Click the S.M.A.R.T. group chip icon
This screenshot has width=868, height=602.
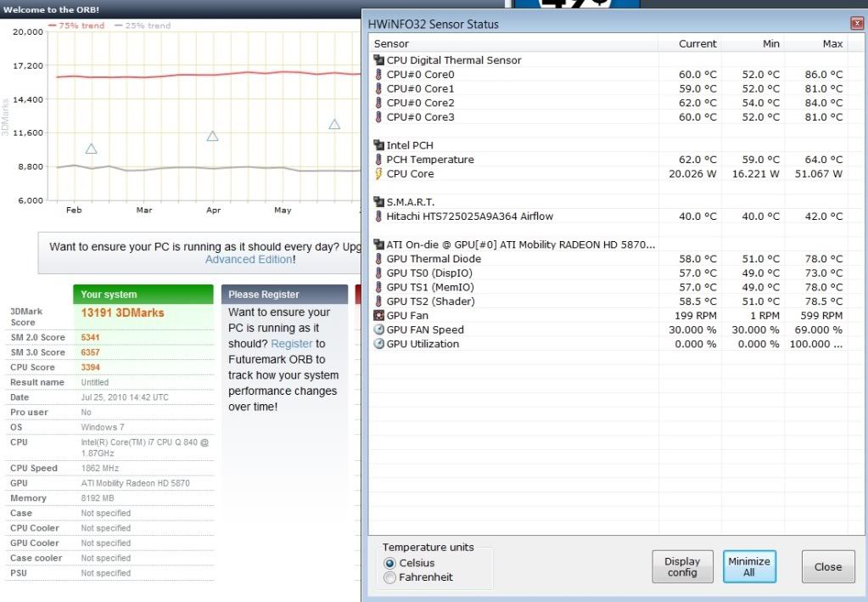coord(378,201)
